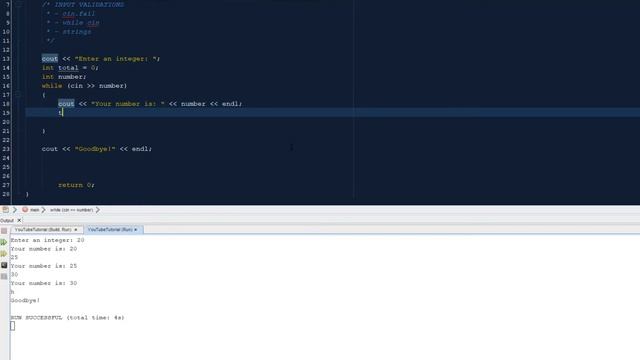
Task: Click the input cursor box in Output console
Action: point(13,326)
